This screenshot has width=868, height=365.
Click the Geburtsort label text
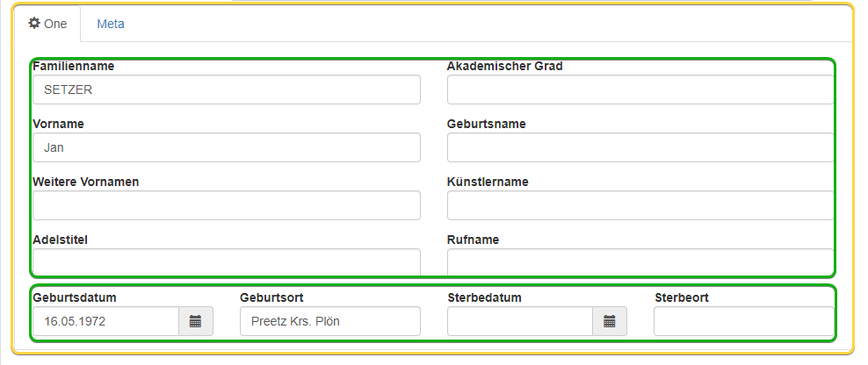271,297
